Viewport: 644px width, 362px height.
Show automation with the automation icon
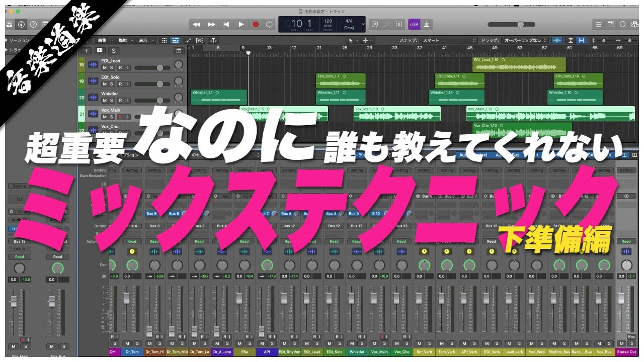[189, 40]
